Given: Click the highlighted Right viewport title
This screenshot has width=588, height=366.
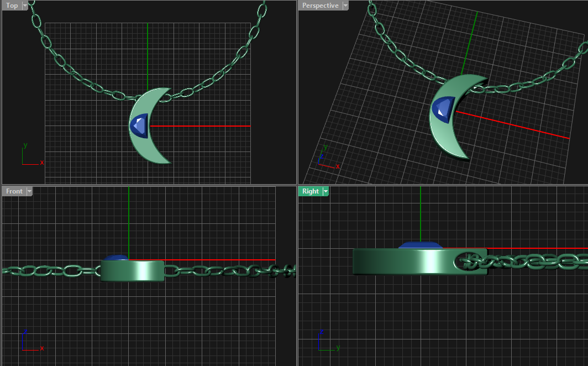Looking at the screenshot, I should [x=310, y=191].
